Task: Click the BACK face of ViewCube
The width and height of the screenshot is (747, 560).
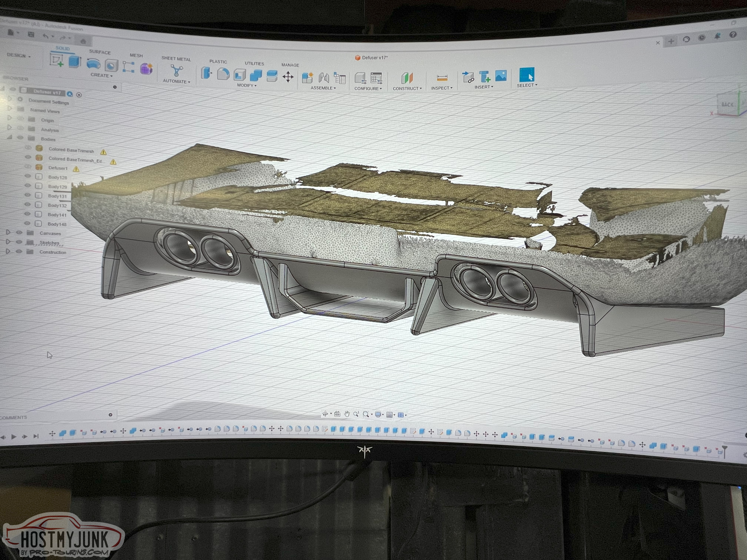Action: pos(727,105)
